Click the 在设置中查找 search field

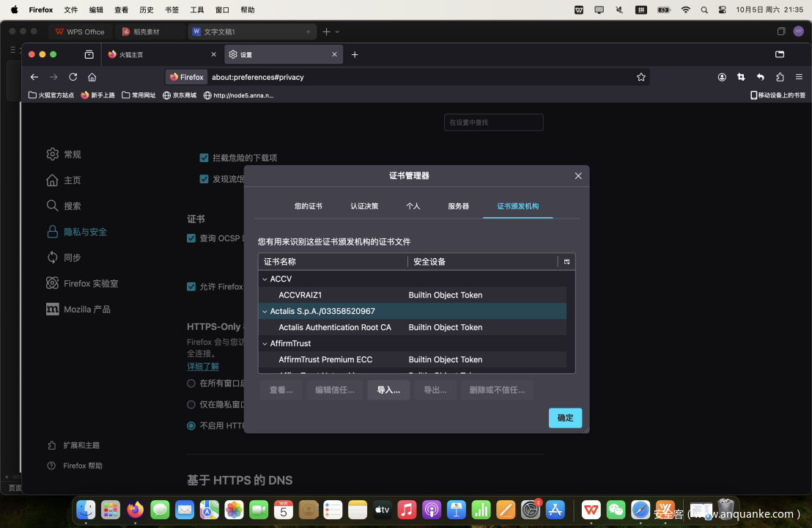[493, 122]
